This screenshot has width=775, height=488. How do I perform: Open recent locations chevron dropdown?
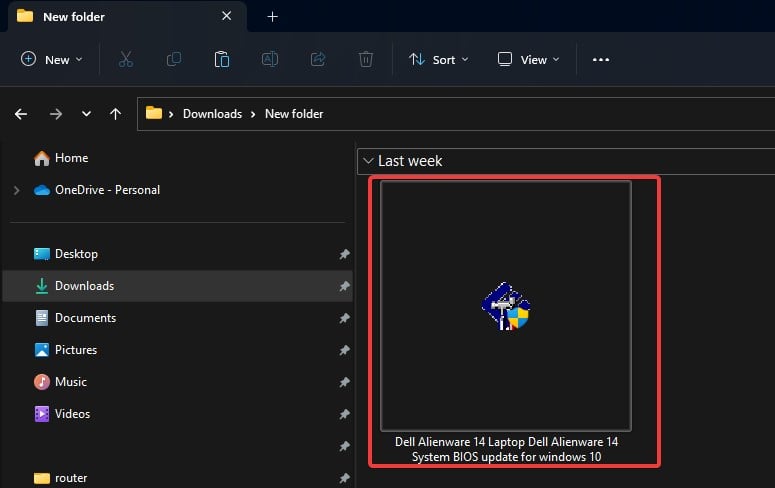coord(86,114)
